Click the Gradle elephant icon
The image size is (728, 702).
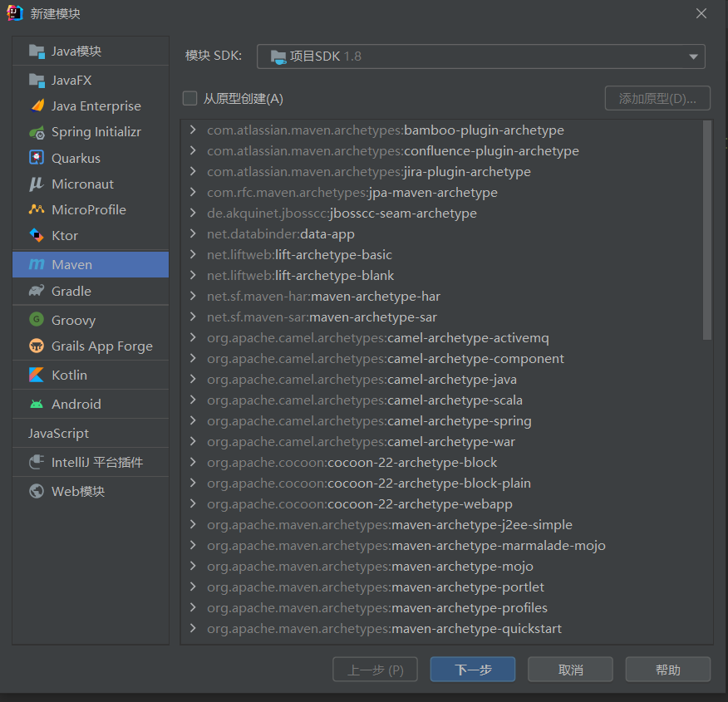click(x=37, y=291)
